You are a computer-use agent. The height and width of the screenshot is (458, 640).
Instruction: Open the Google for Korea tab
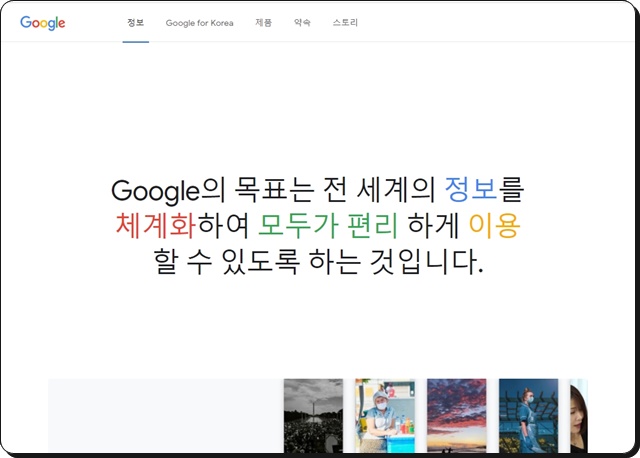(200, 23)
